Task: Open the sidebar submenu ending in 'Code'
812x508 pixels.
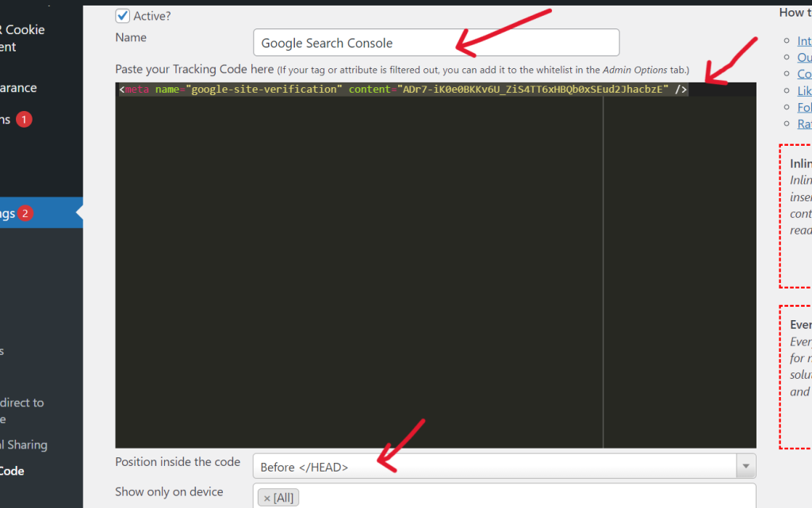Action: 12,471
